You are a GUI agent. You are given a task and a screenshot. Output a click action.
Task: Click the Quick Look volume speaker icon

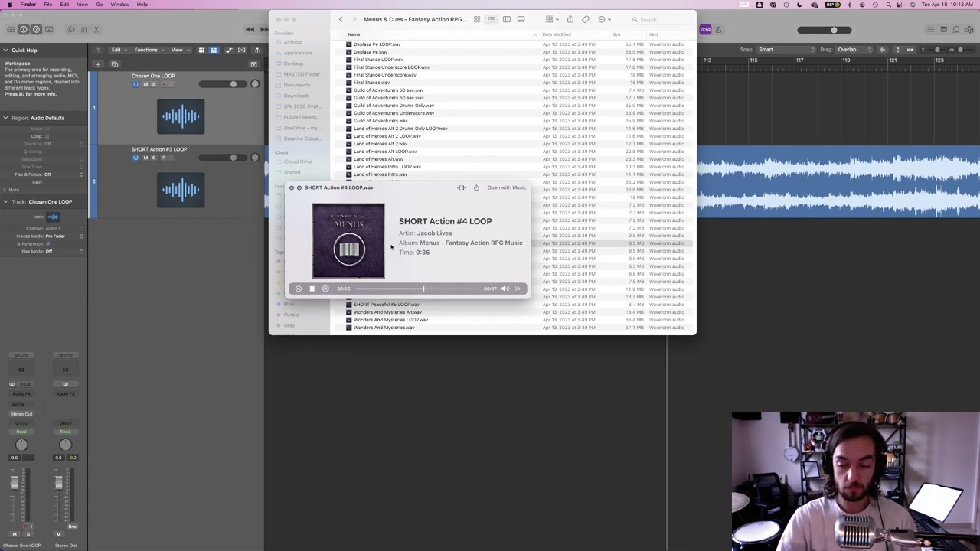[x=505, y=289]
